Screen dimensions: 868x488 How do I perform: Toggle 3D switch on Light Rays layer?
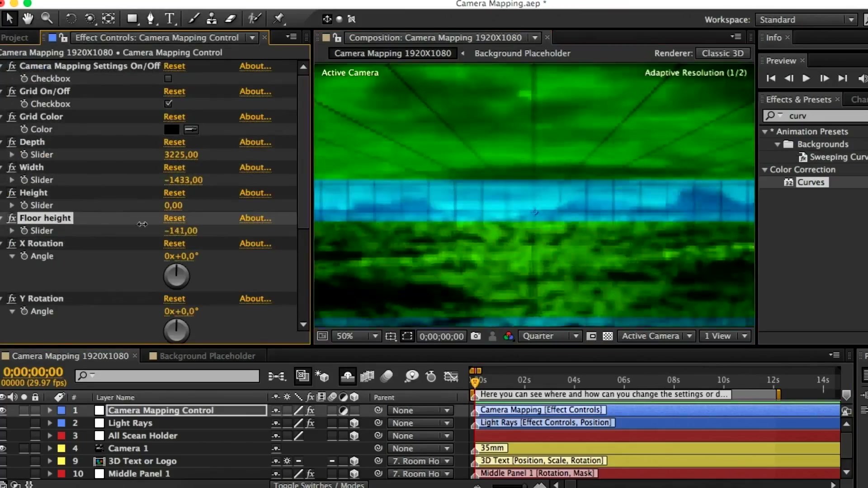point(354,423)
